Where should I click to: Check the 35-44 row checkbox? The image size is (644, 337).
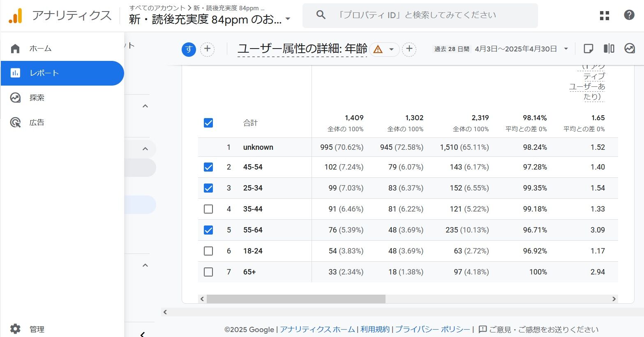[208, 209]
